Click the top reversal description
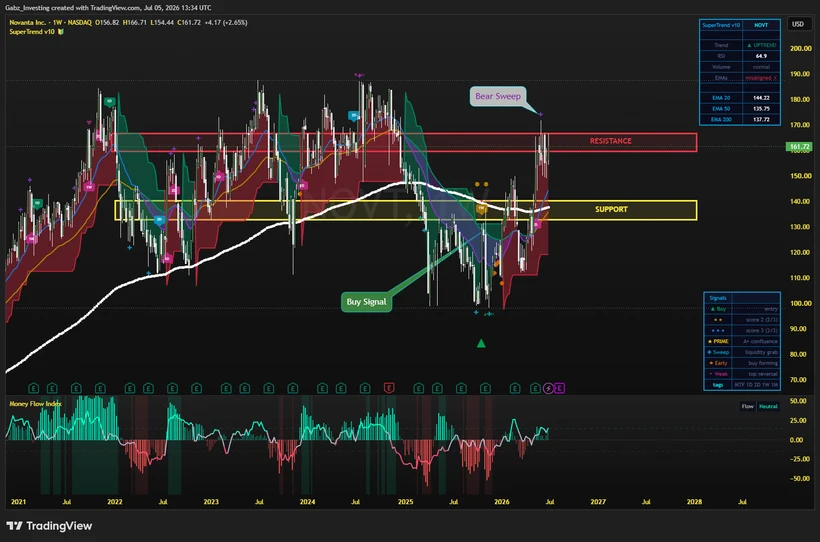Viewport: 820px width, 542px height. pyautogui.click(x=763, y=374)
